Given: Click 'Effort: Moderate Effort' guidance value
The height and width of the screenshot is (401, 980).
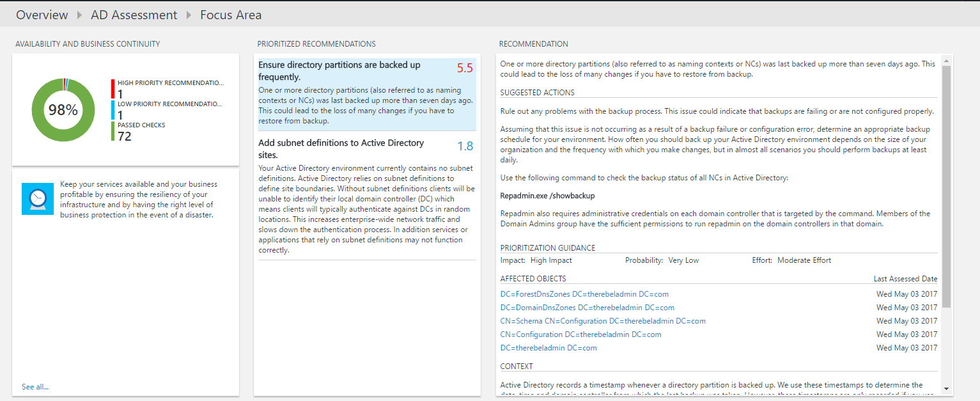Looking at the screenshot, I should pyautogui.click(x=791, y=260).
